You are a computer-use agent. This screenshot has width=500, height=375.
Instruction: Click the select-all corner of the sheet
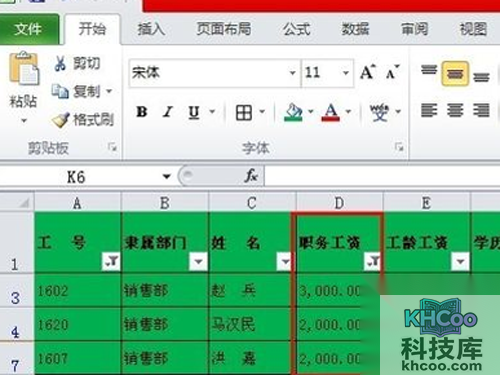pyautogui.click(x=17, y=202)
